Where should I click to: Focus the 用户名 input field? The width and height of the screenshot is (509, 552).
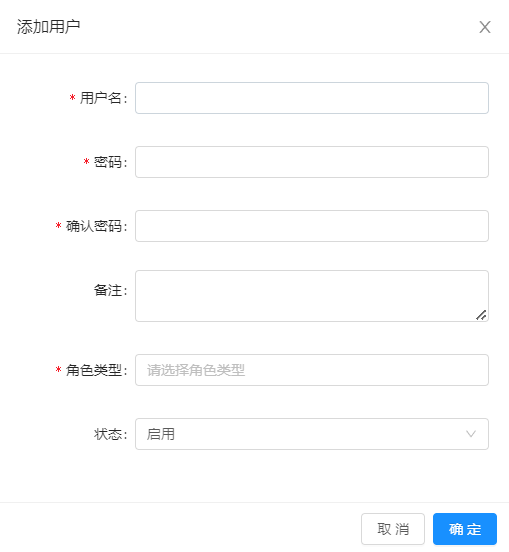(x=312, y=98)
